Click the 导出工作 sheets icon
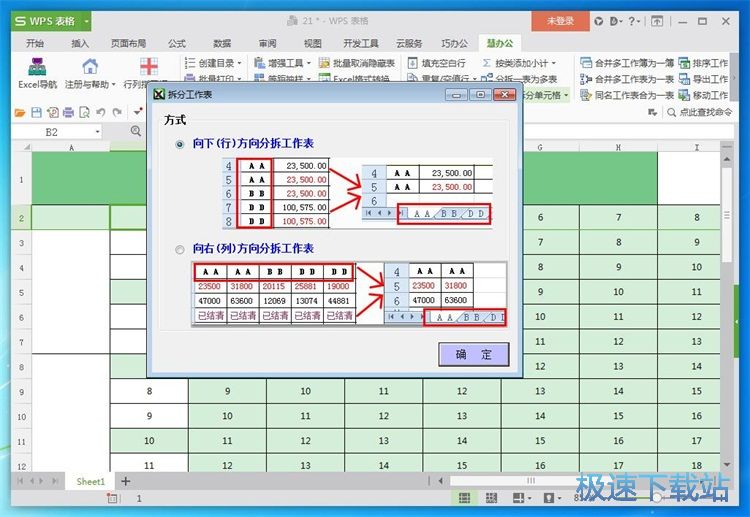This screenshot has height=517, width=750. coord(684,79)
